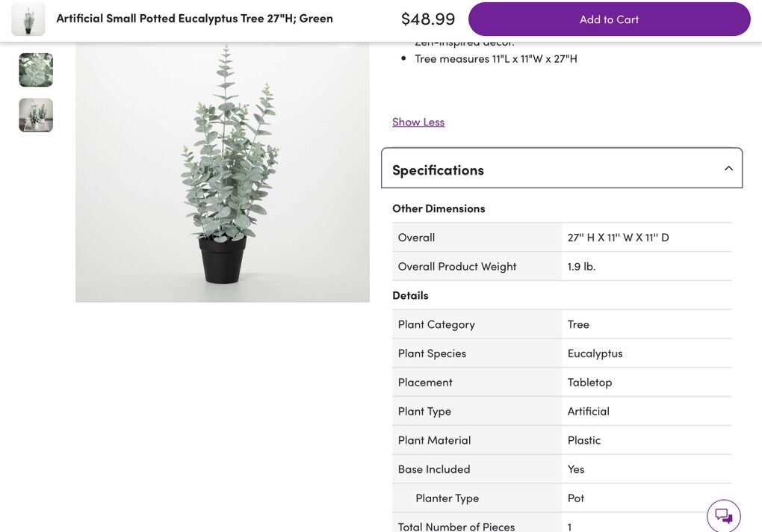Click the Placement row label
The image size is (762, 532).
(425, 382)
